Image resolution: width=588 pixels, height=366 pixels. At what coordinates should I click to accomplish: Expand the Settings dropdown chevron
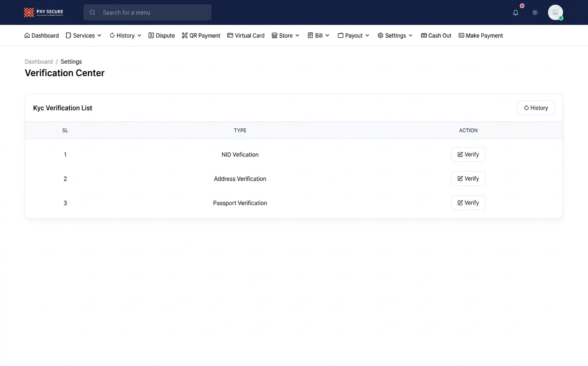click(x=411, y=35)
